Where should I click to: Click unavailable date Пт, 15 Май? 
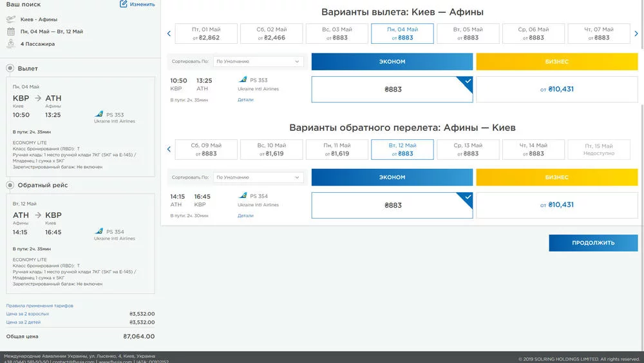(599, 149)
